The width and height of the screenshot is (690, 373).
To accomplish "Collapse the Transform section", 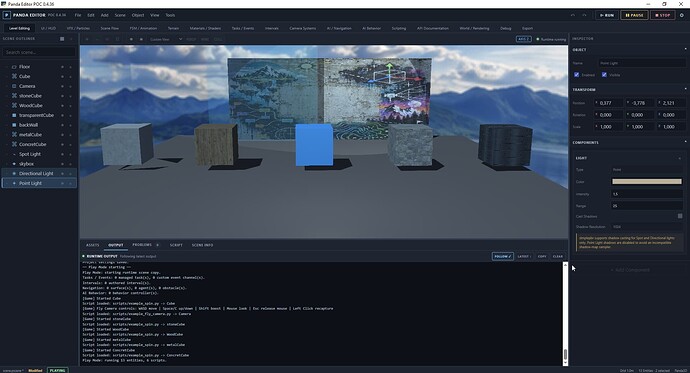I will pos(685,89).
